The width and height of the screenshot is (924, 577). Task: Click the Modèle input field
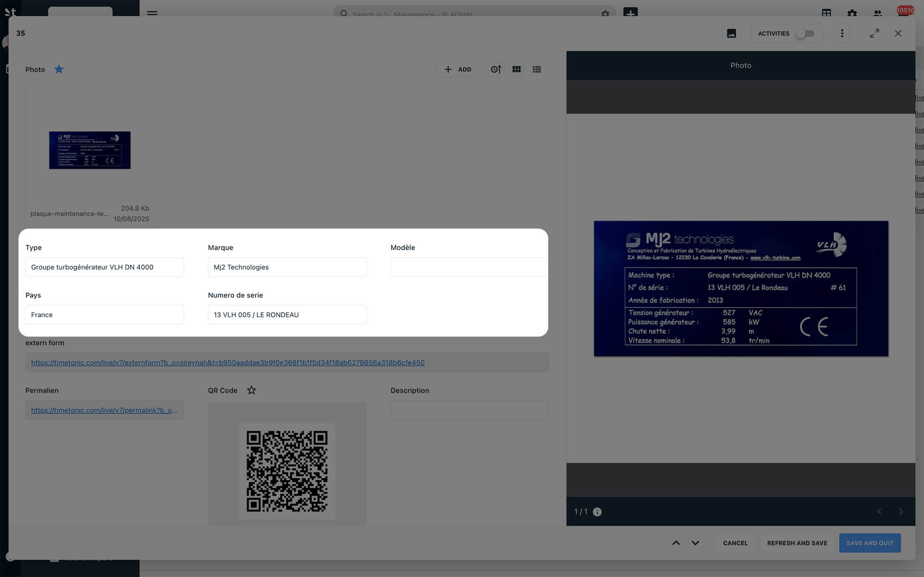pyautogui.click(x=469, y=267)
